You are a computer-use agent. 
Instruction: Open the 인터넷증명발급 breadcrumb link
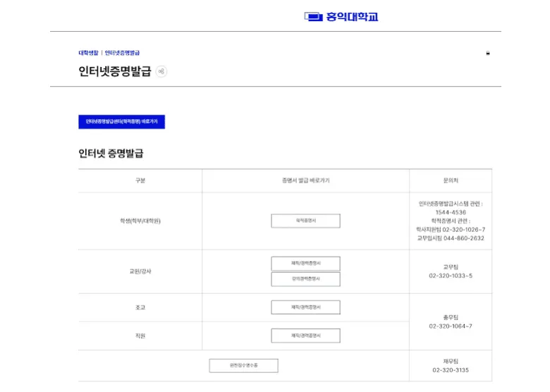122,53
